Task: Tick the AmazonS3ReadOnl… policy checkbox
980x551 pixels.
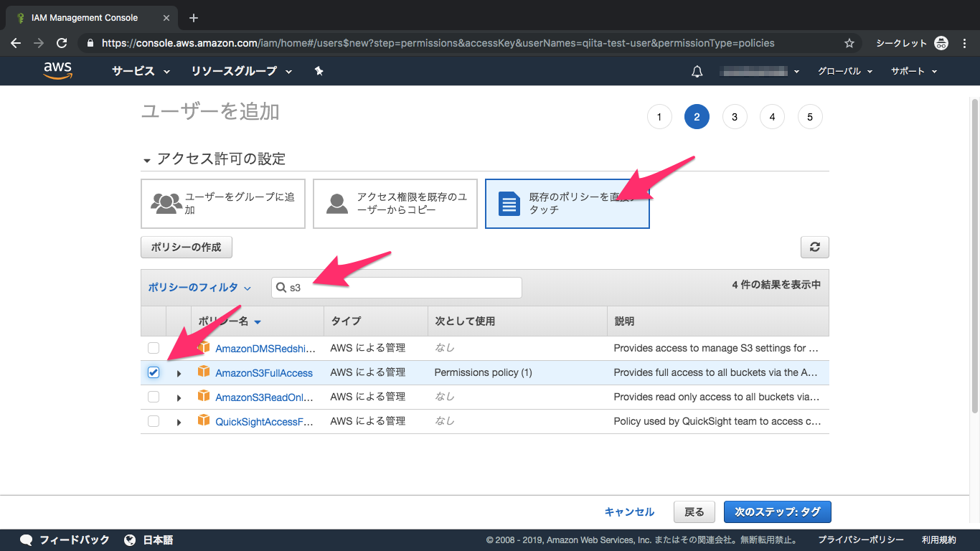Action: pos(154,397)
